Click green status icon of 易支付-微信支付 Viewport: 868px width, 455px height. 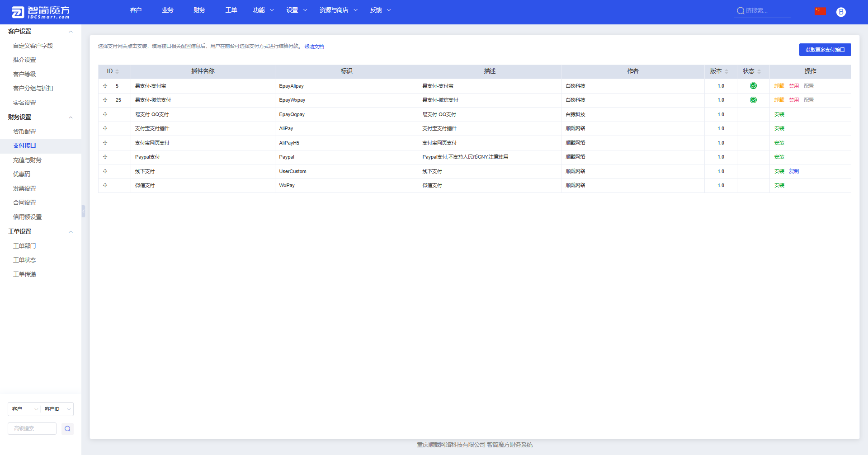pyautogui.click(x=753, y=100)
